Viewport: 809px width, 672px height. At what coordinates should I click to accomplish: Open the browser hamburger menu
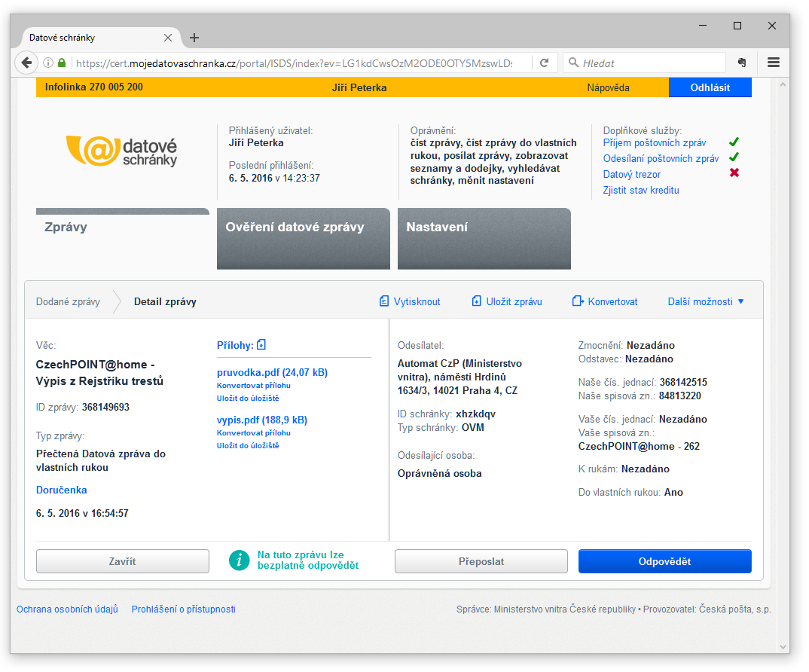pyautogui.click(x=773, y=63)
